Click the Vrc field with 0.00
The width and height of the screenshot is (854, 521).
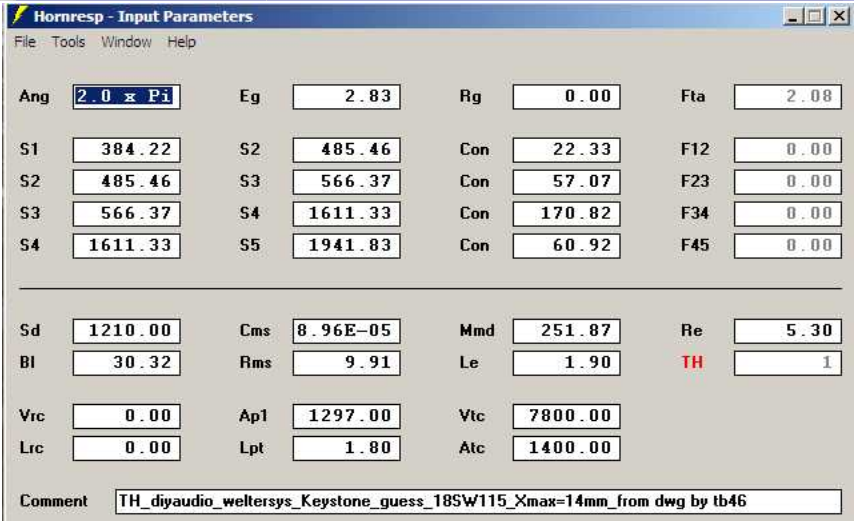126,416
